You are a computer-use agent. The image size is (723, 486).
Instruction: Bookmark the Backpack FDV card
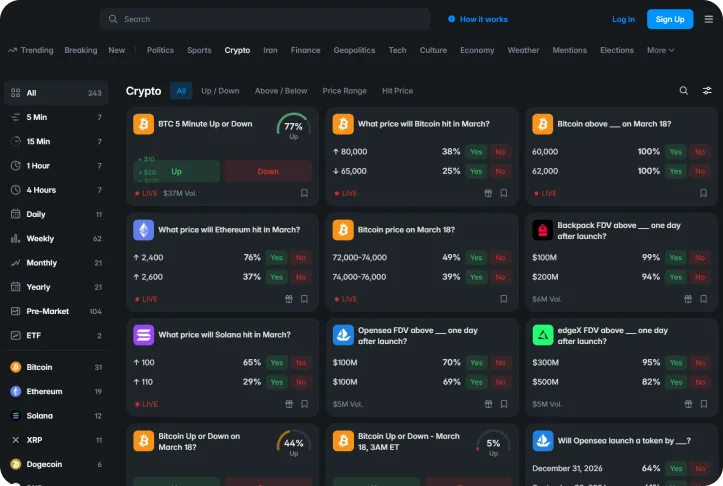tap(704, 299)
